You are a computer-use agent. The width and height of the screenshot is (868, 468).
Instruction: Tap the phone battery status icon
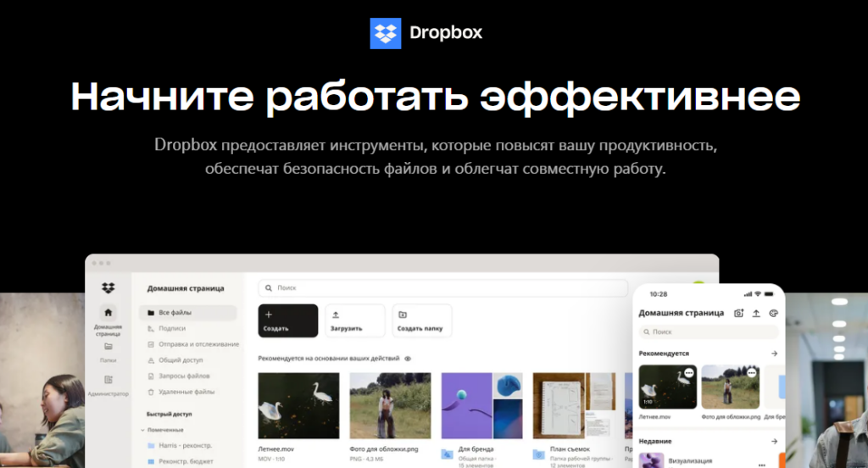(769, 294)
